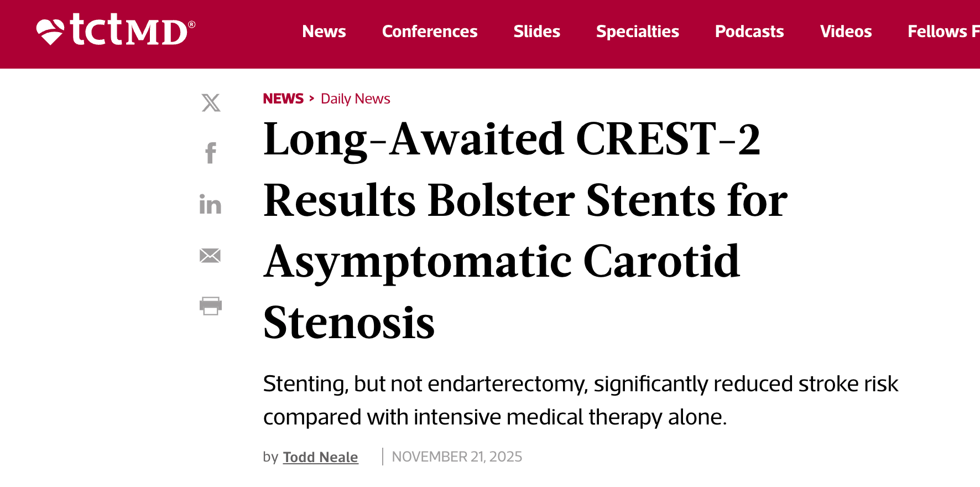Print the article using printer icon
980x487 pixels.
[x=211, y=306]
